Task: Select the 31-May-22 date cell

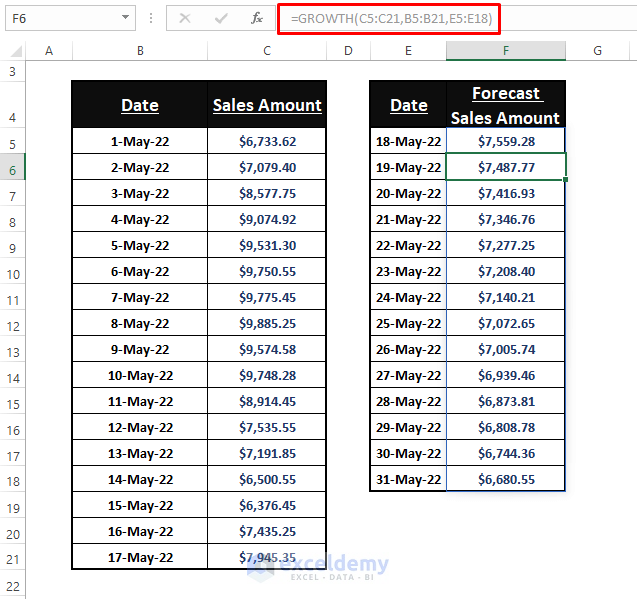Action: (x=408, y=480)
